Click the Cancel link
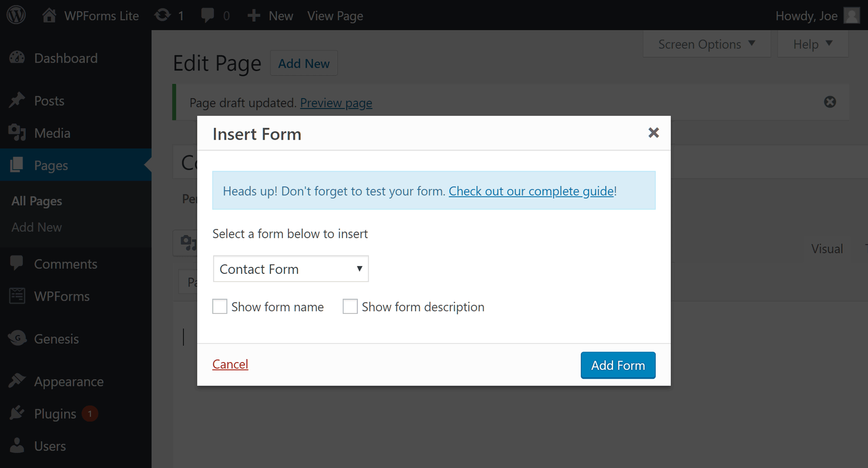Image resolution: width=868 pixels, height=468 pixels. (x=230, y=364)
